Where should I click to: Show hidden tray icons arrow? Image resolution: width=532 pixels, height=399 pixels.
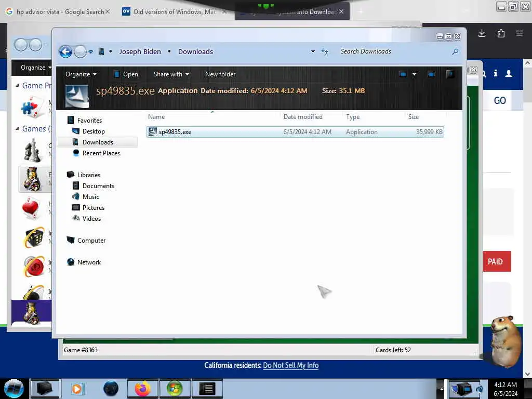[x=442, y=389]
